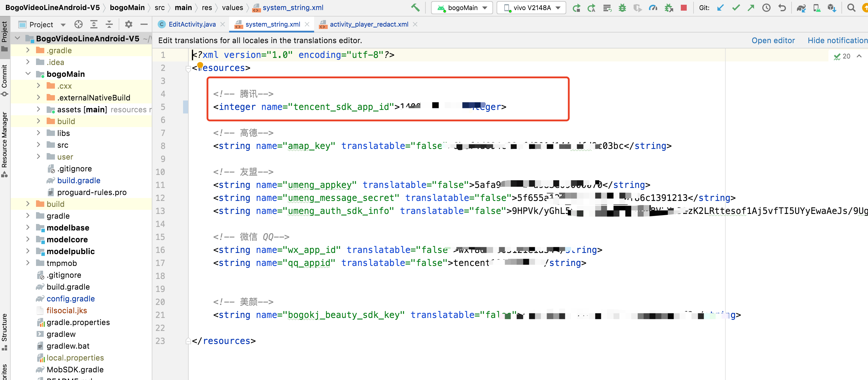Click Sync Project with Gradle Files icon
The image size is (868, 380).
(801, 7)
